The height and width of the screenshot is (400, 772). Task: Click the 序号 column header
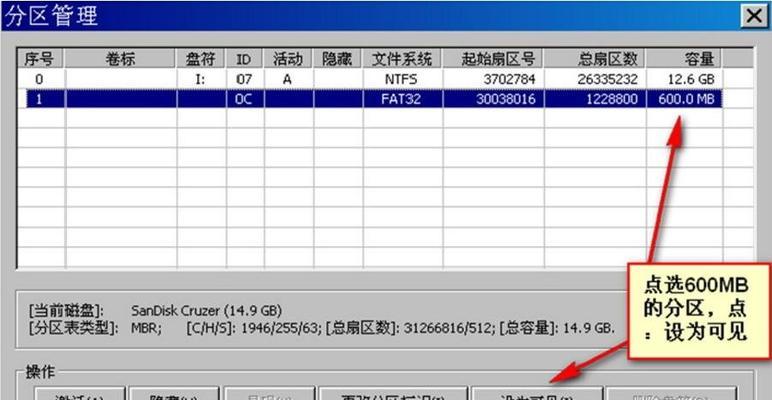[41, 59]
